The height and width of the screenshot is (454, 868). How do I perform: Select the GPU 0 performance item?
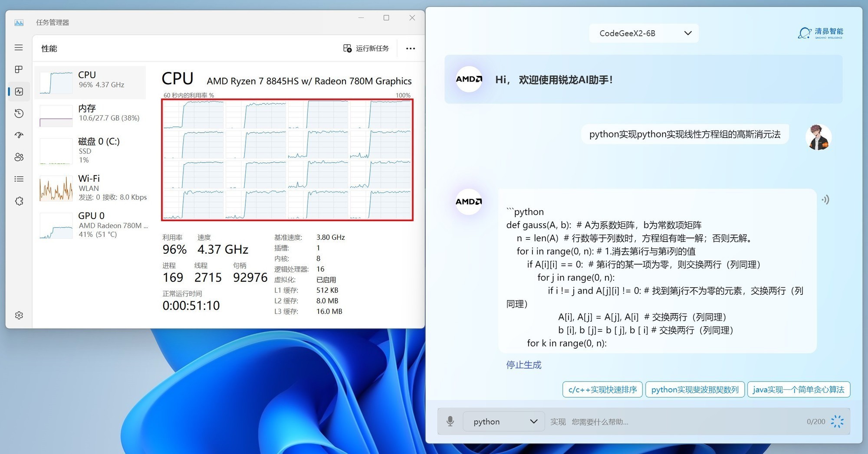[x=91, y=225]
